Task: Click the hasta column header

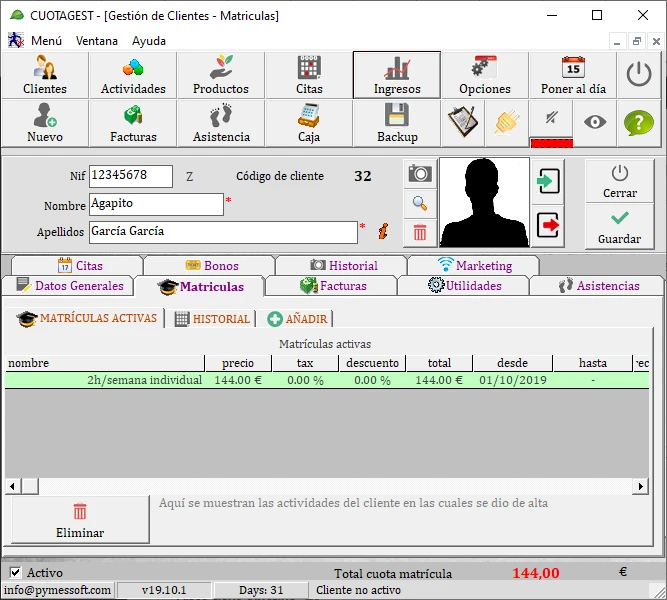Action: coord(593,363)
